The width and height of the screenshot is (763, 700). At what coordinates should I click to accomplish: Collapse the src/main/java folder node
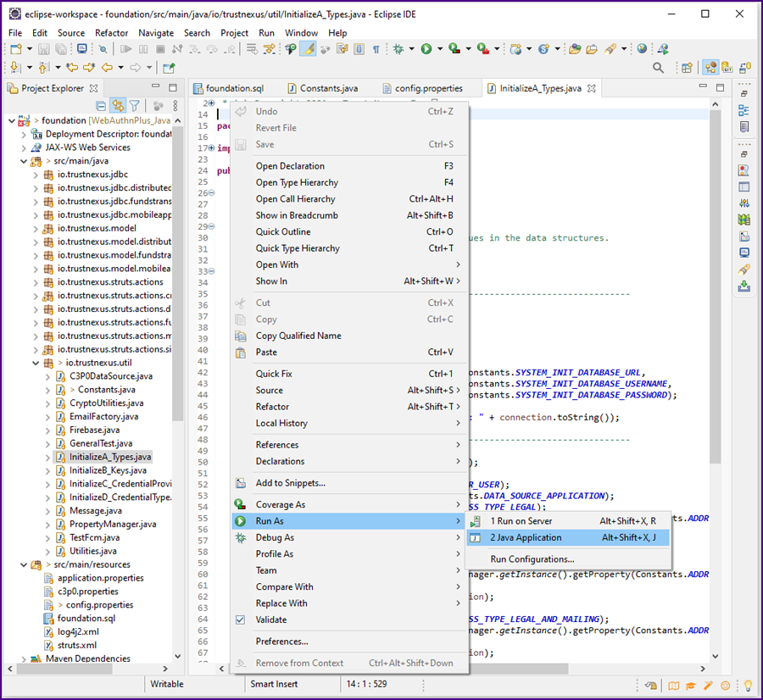tap(24, 161)
